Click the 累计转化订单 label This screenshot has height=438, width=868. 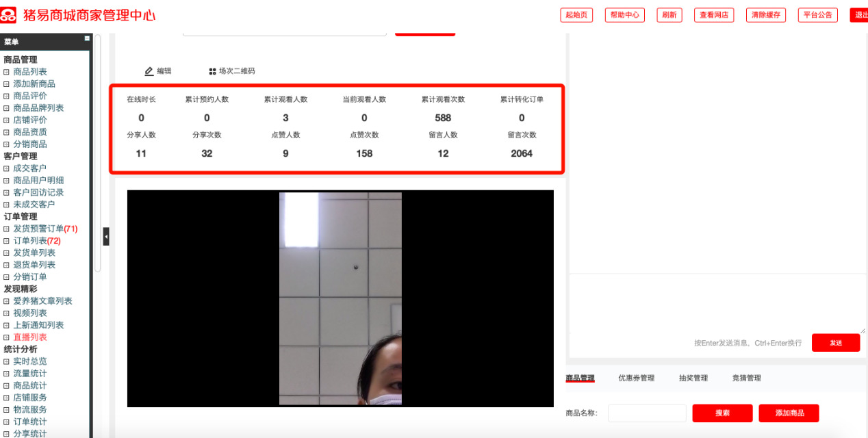[x=522, y=99]
